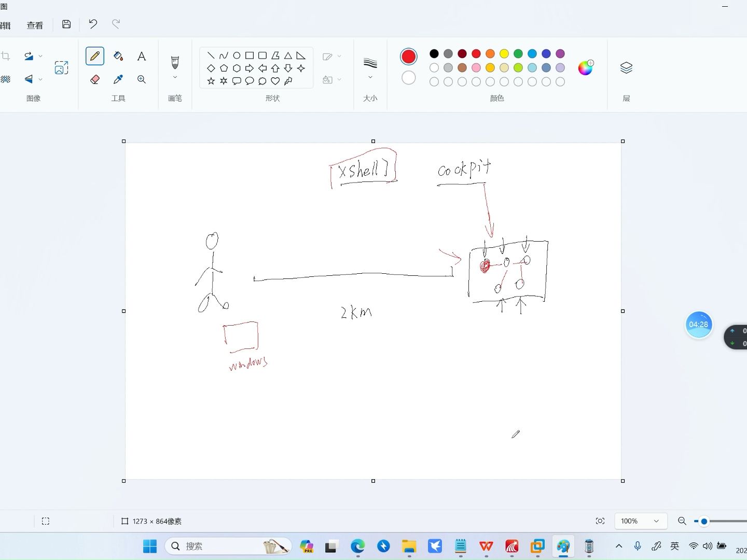Select the five-pointed star shape
This screenshot has width=747, height=560.
211,80
